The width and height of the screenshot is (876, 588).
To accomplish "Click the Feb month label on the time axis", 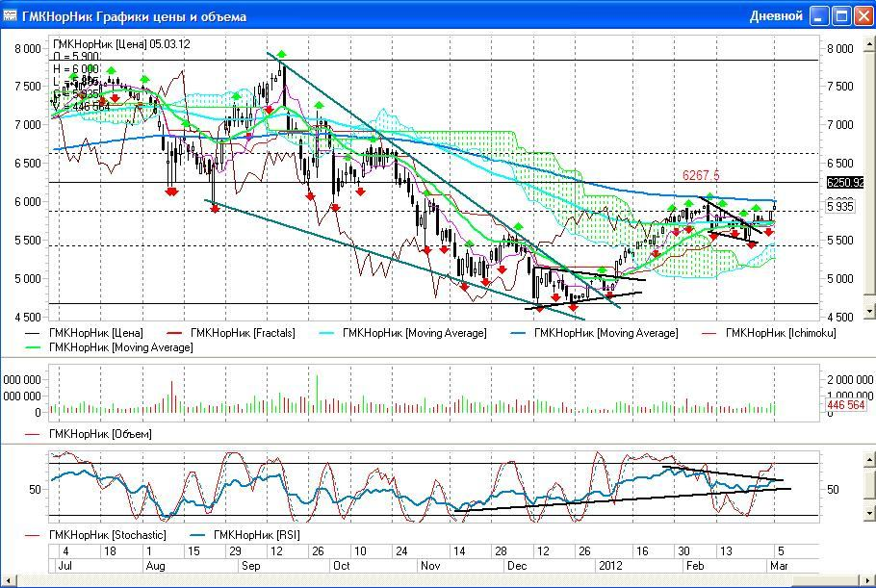I will pos(694,566).
